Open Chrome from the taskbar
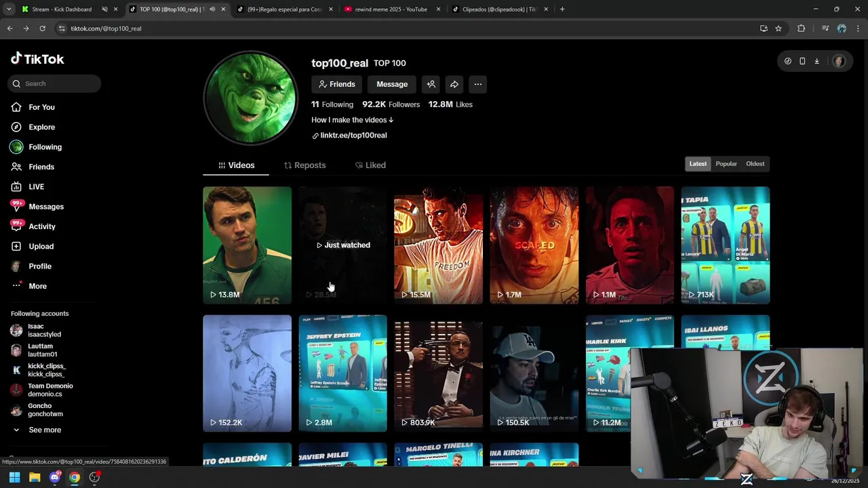The width and height of the screenshot is (868, 488). click(x=75, y=477)
